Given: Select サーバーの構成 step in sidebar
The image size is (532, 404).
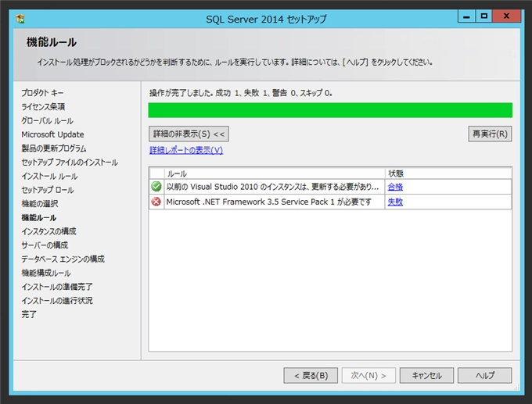Looking at the screenshot, I should pos(45,245).
